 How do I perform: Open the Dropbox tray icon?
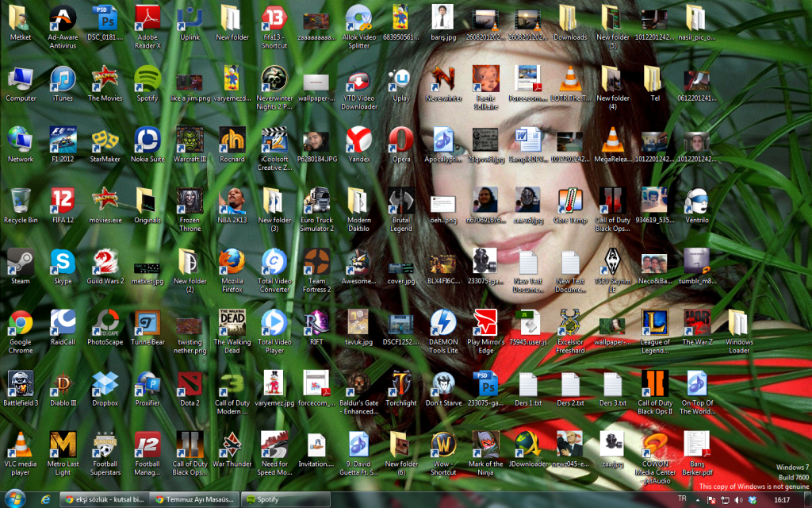753,500
